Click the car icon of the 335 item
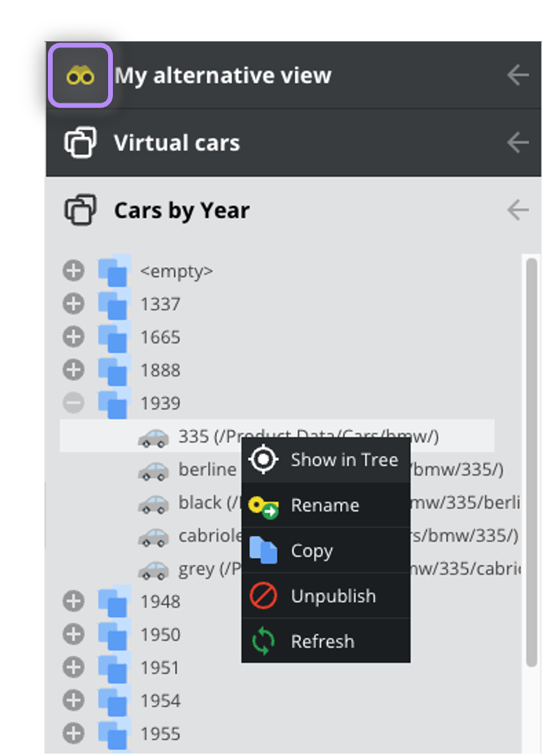Viewport: 542px width, 756px height. pyautogui.click(x=154, y=438)
